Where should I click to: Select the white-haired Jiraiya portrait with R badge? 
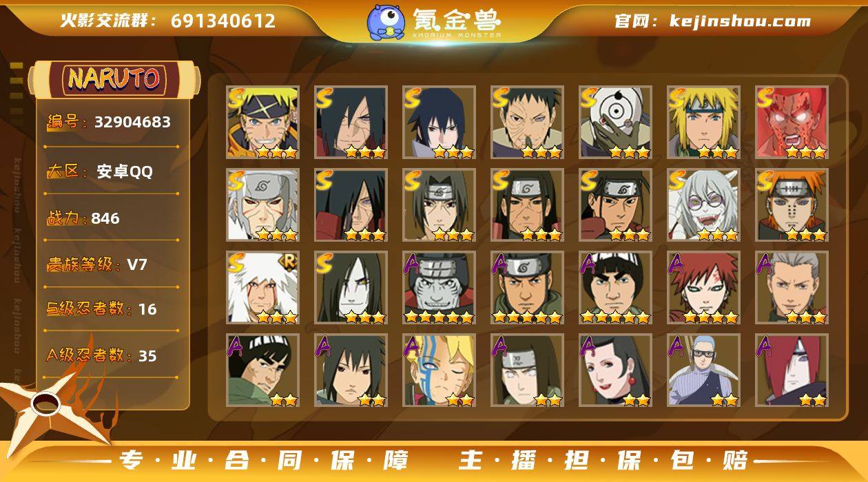262,288
